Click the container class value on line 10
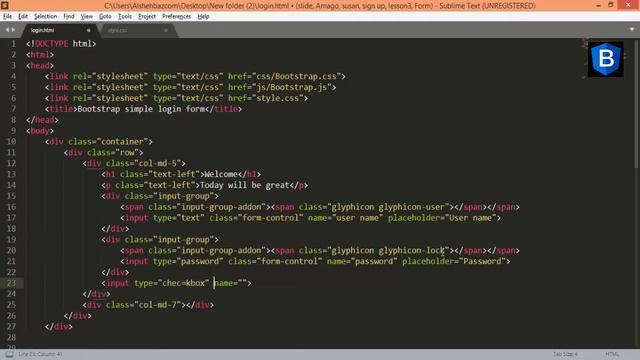640x360 pixels. [122, 142]
